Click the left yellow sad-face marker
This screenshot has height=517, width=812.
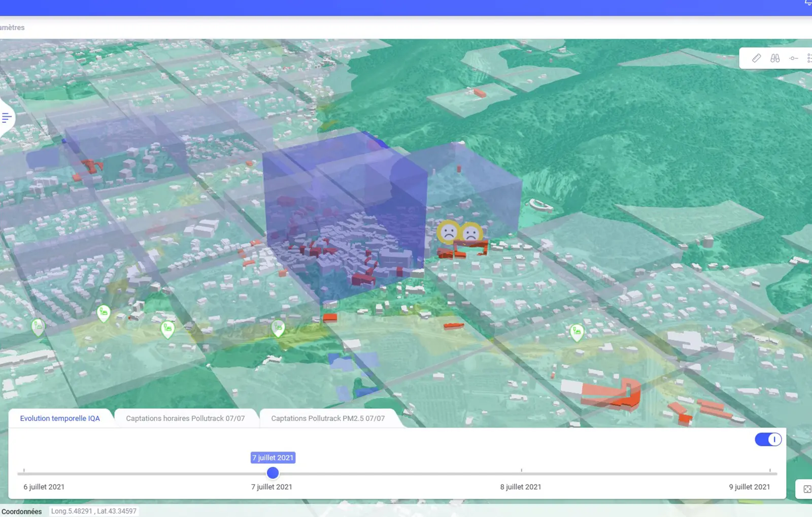click(x=449, y=232)
